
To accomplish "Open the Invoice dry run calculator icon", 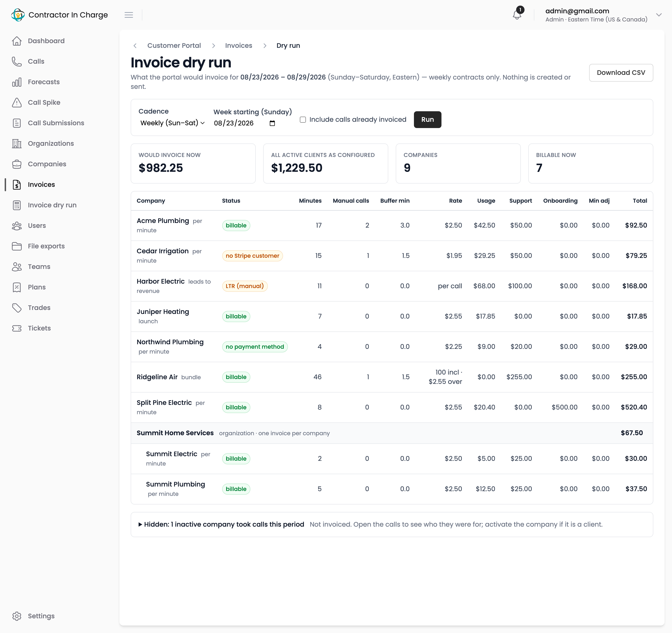I will click(17, 205).
